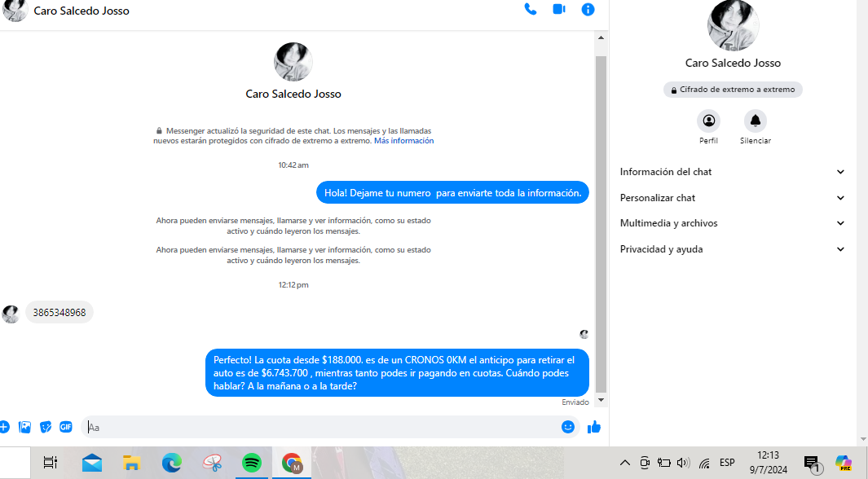Start a video call from chat header

(x=559, y=10)
